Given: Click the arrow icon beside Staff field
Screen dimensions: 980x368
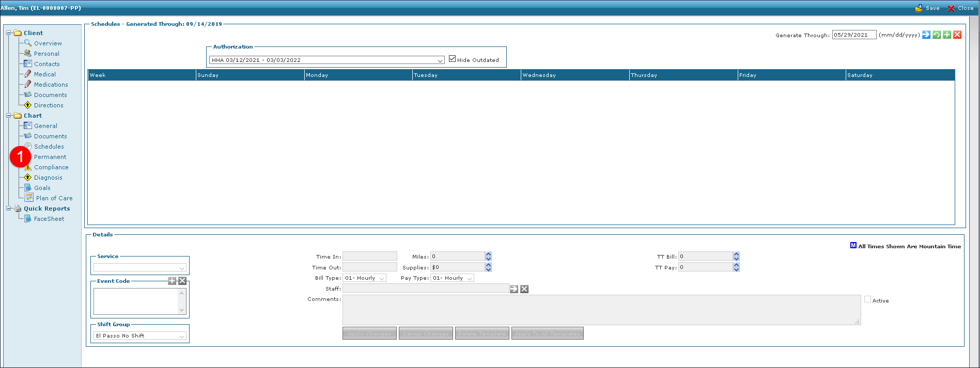Looking at the screenshot, I should [514, 289].
